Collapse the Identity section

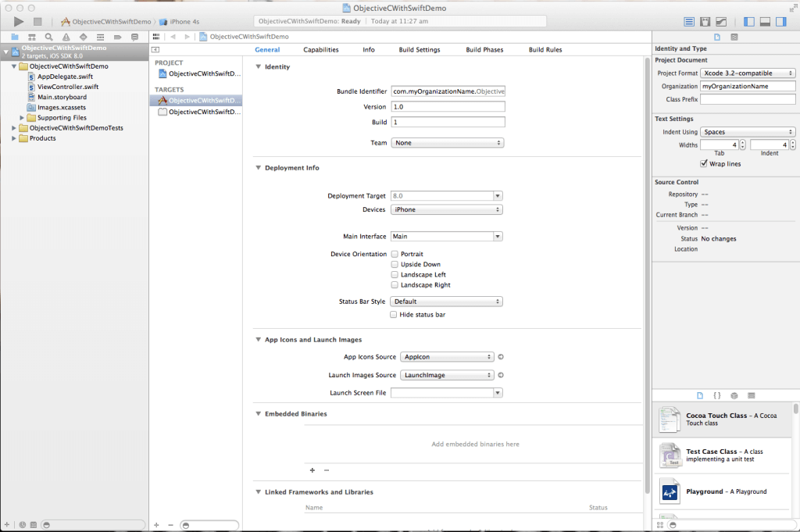click(x=258, y=66)
